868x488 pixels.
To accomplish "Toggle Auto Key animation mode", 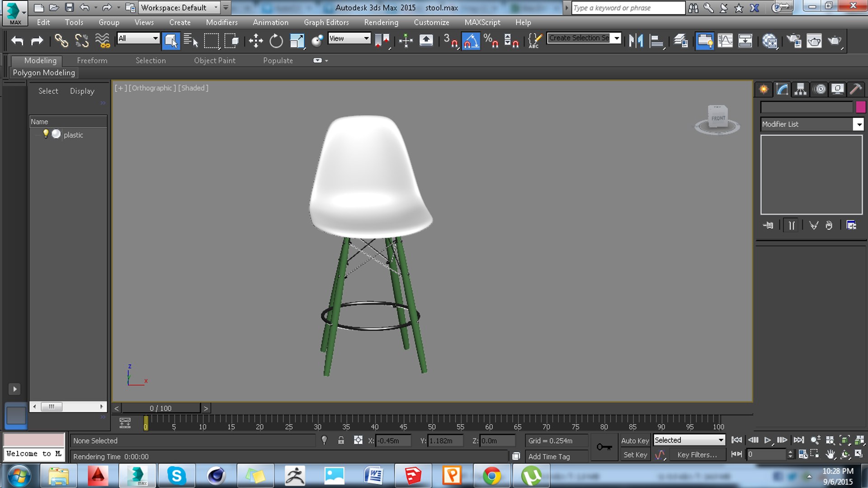I will pos(635,441).
